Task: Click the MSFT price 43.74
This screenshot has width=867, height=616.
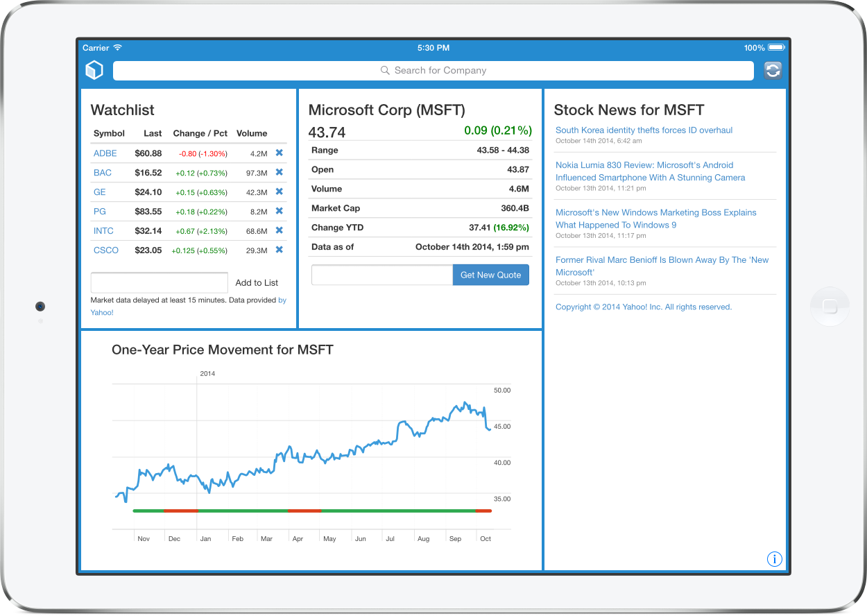Action: (327, 132)
